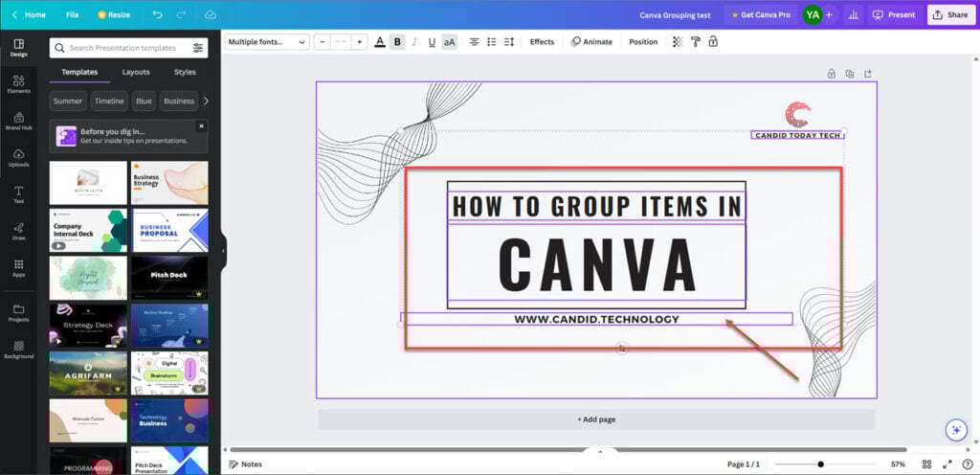Toggle italic formatting
Image resolution: width=980 pixels, height=475 pixels.
[413, 42]
